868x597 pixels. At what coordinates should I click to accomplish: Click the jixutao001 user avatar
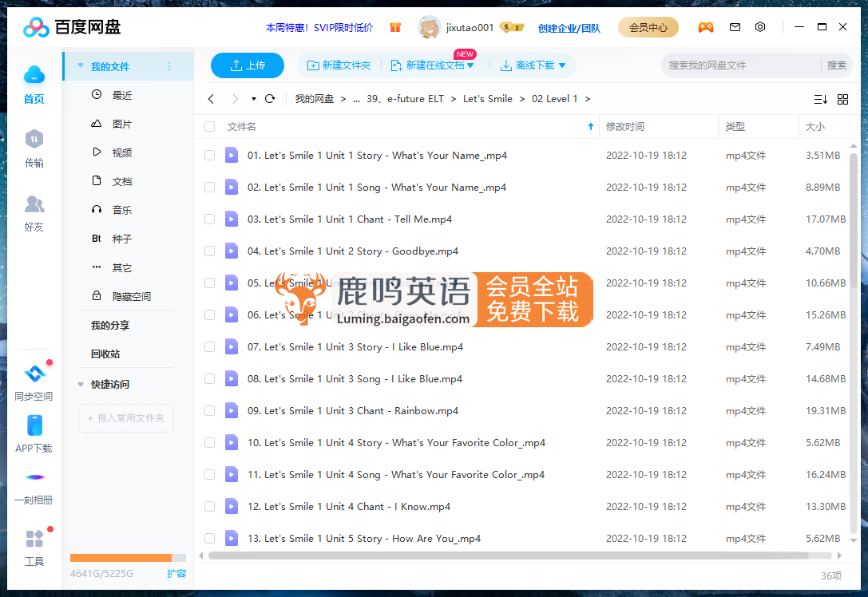429,27
